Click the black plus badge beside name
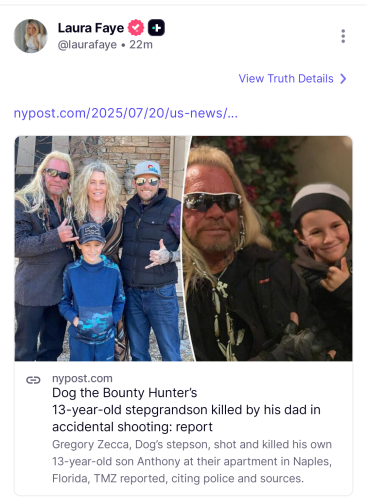367x500 pixels. [156, 28]
